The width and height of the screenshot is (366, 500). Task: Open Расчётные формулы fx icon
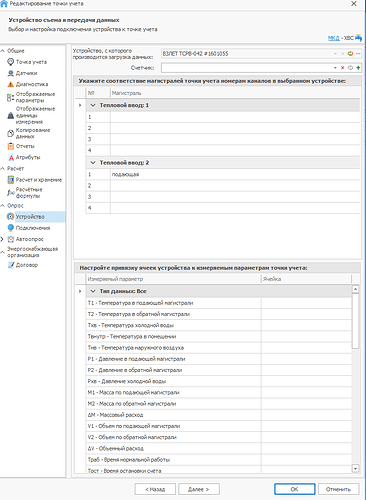point(11,193)
